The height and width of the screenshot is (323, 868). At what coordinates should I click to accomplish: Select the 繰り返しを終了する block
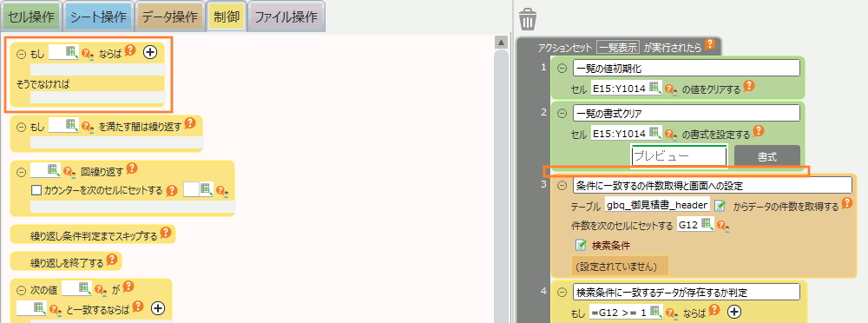pos(66,261)
